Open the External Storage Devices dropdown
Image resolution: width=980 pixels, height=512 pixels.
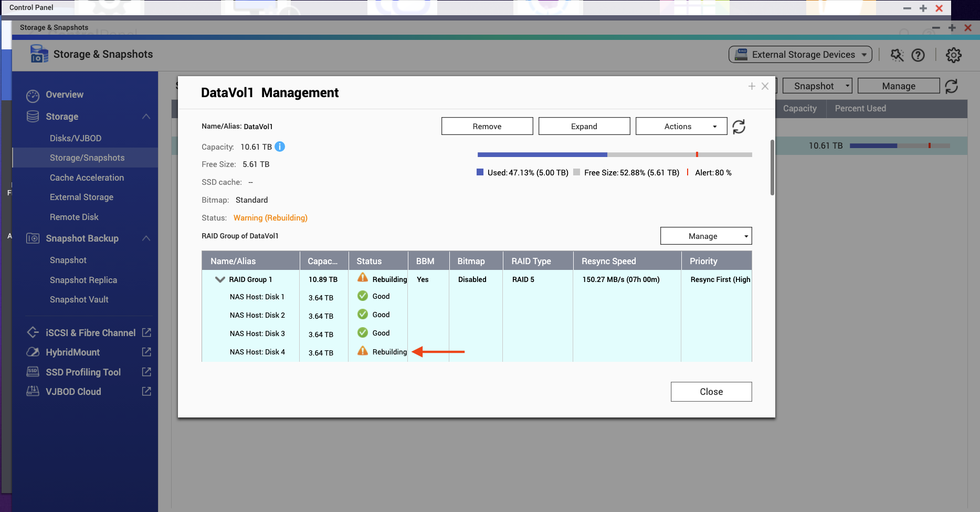tap(800, 55)
